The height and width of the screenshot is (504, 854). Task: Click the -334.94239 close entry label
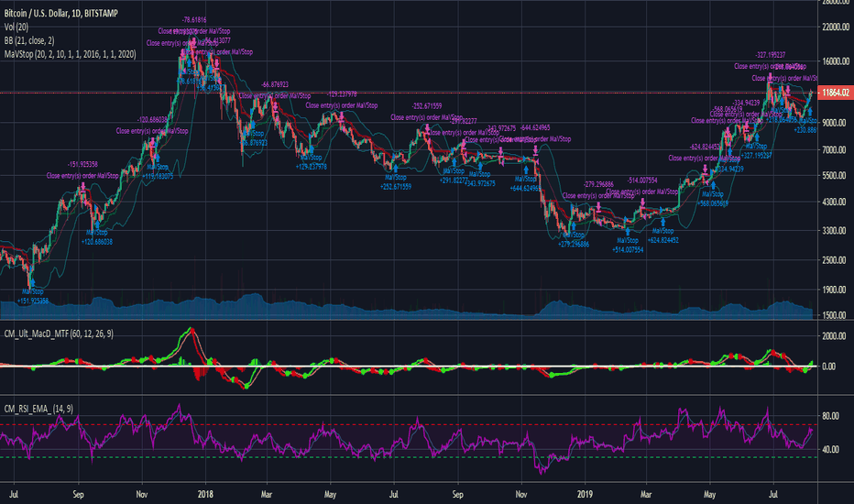coord(746,103)
